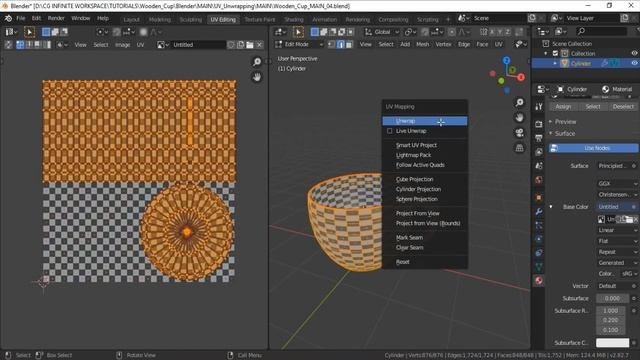The image size is (640, 360).
Task: Click the pan hand icon in UV editor
Action: [x=257, y=77]
